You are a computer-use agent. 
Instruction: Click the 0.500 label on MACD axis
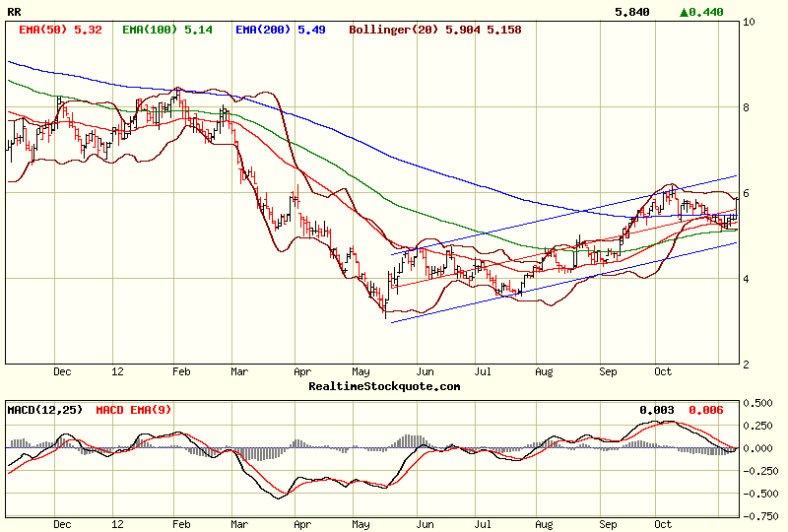coord(758,403)
